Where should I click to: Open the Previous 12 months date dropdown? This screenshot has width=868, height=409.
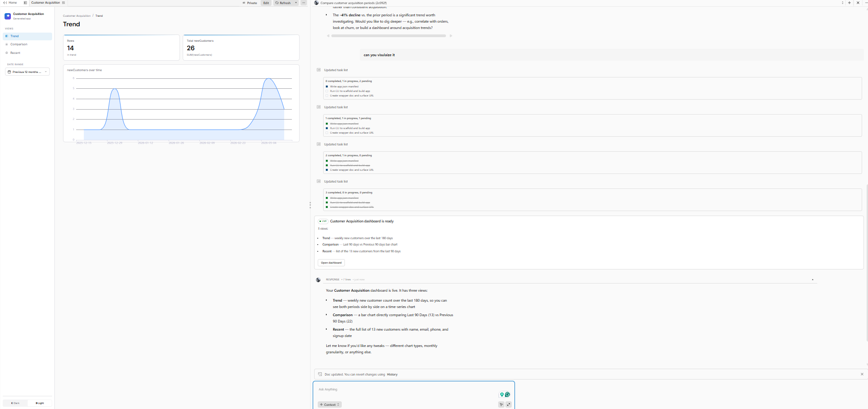pos(28,72)
